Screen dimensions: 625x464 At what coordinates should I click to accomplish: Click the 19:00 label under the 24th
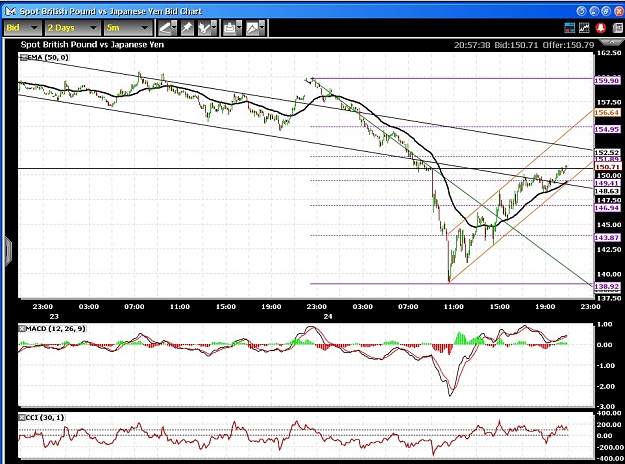coord(545,307)
